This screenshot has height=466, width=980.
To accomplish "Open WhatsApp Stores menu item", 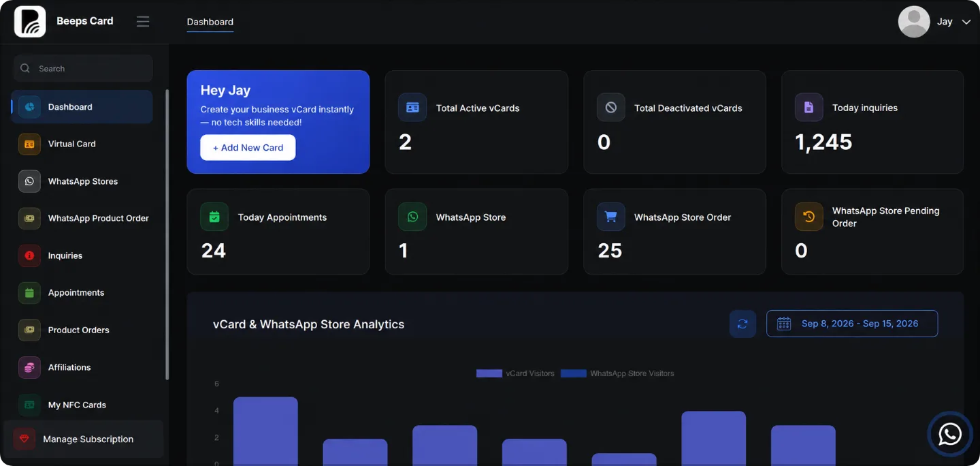I will [82, 181].
